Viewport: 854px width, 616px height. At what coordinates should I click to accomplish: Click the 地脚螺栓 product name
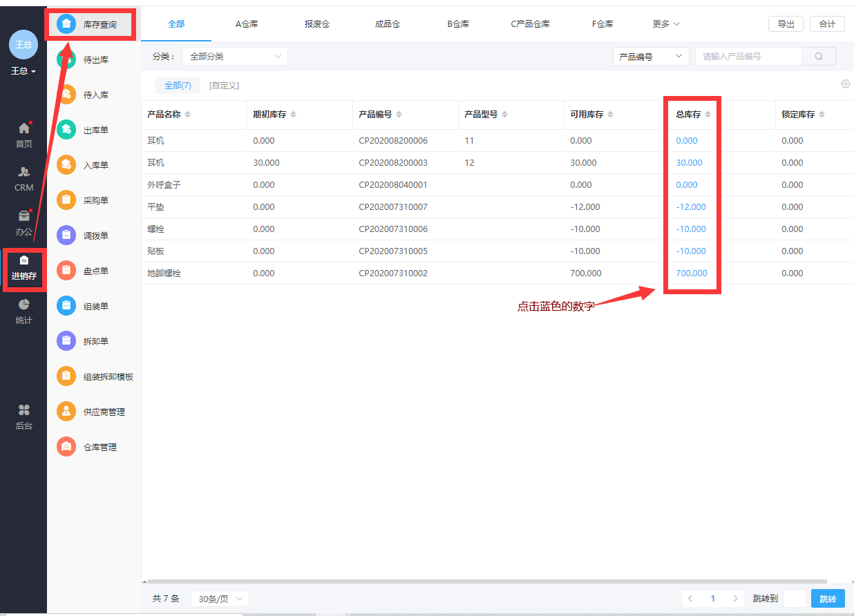click(164, 273)
